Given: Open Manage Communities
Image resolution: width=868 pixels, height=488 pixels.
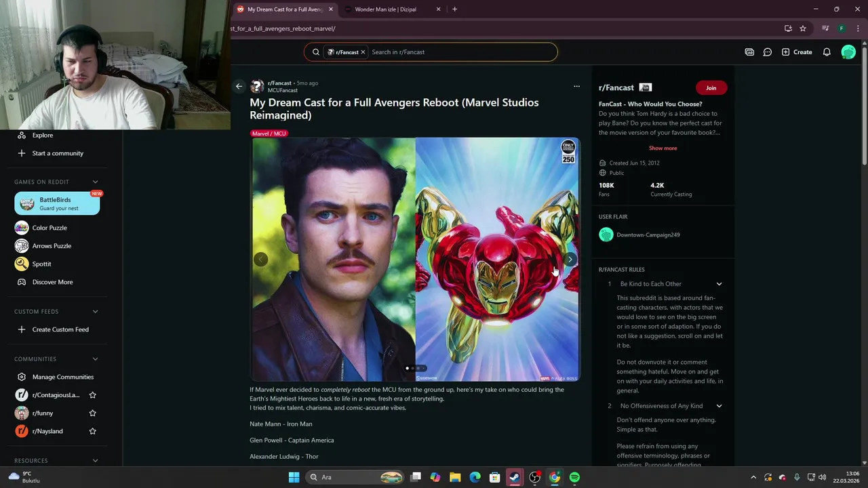Looking at the screenshot, I should 57,377.
